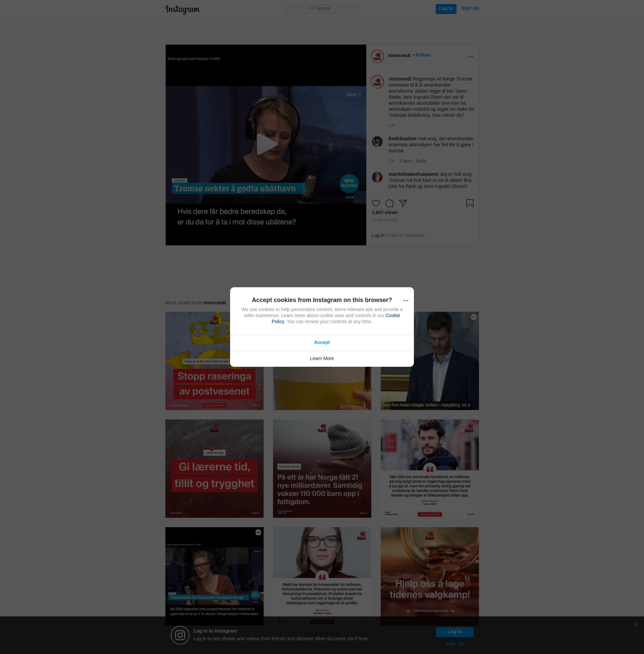Open the Cookie Policy link
Image resolution: width=644 pixels, height=654 pixels.
tap(392, 315)
